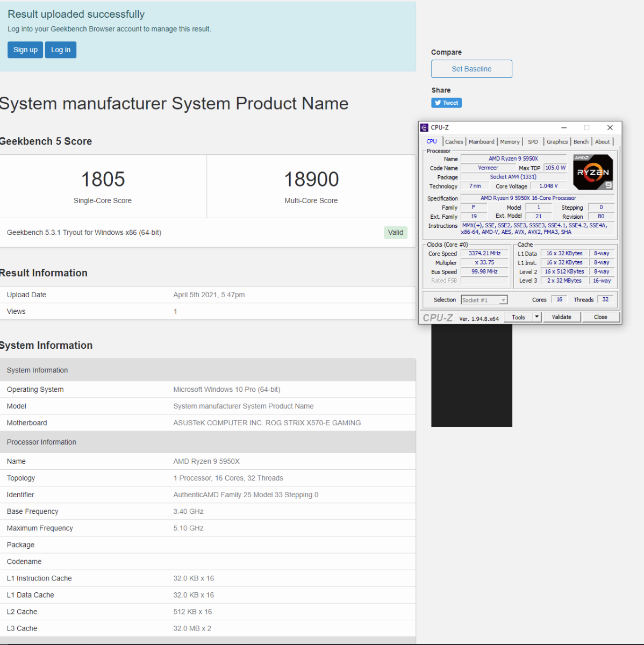Select the SPD tab in CPU-Z
This screenshot has width=644, height=645.
(x=533, y=142)
